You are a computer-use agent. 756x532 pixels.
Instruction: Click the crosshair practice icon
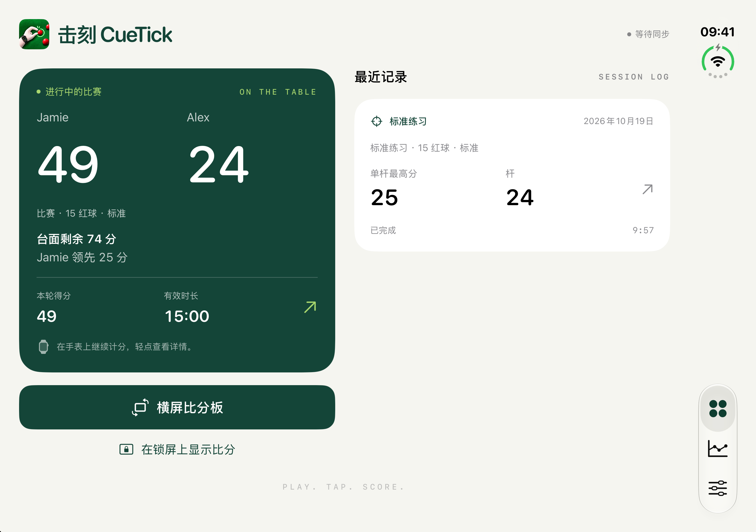click(x=377, y=121)
